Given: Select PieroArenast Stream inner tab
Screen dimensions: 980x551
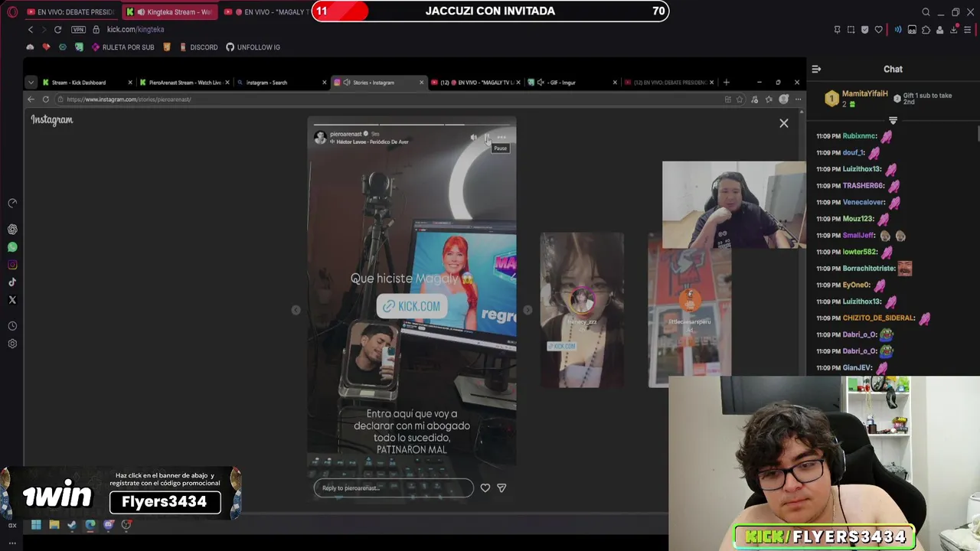Looking at the screenshot, I should pyautogui.click(x=184, y=83).
